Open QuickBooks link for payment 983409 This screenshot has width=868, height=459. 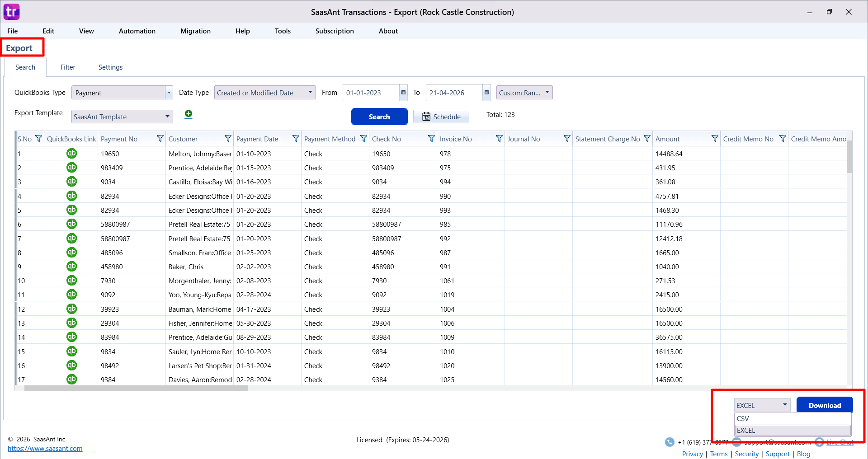point(71,168)
